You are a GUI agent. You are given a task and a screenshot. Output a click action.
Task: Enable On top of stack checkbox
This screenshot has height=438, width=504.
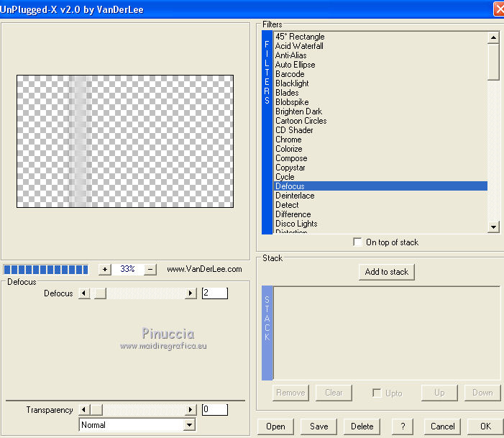357,242
